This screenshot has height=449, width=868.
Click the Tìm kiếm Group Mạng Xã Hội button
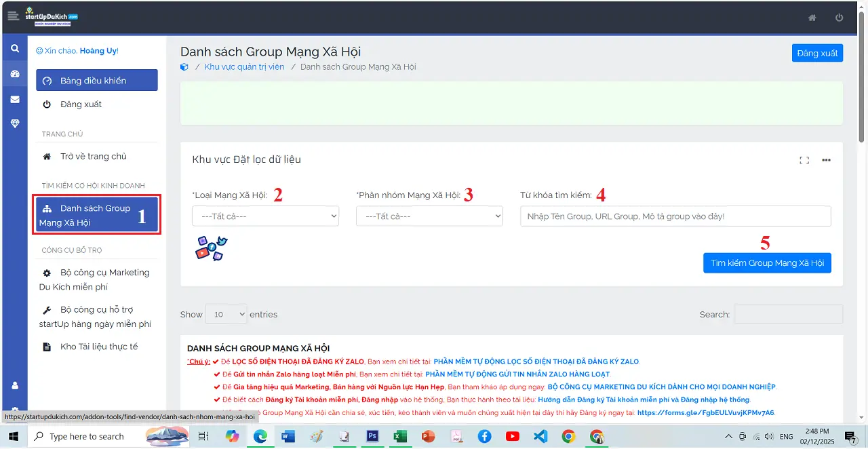coord(767,263)
